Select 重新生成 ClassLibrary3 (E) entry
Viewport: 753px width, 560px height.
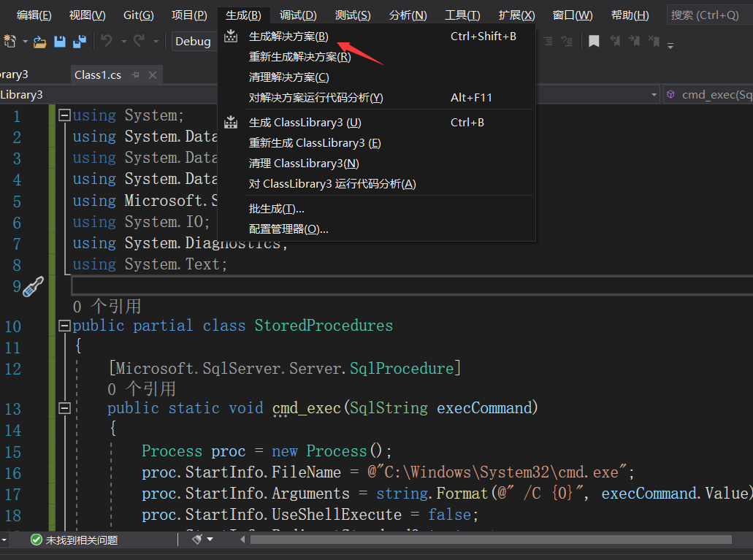point(377,143)
